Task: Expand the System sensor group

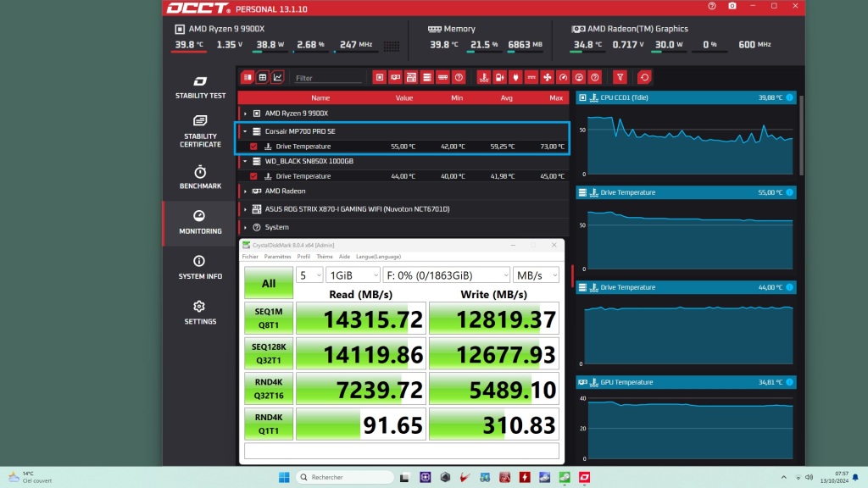Action: click(246, 227)
